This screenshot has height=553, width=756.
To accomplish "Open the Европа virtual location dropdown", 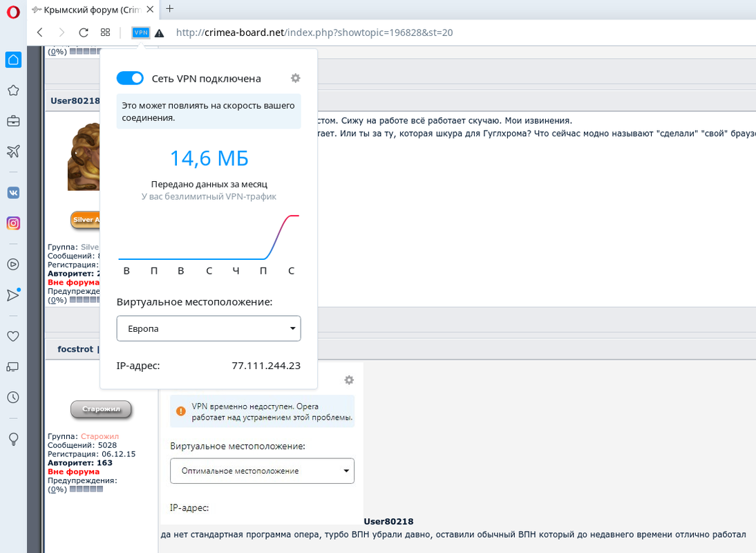I will (x=209, y=328).
